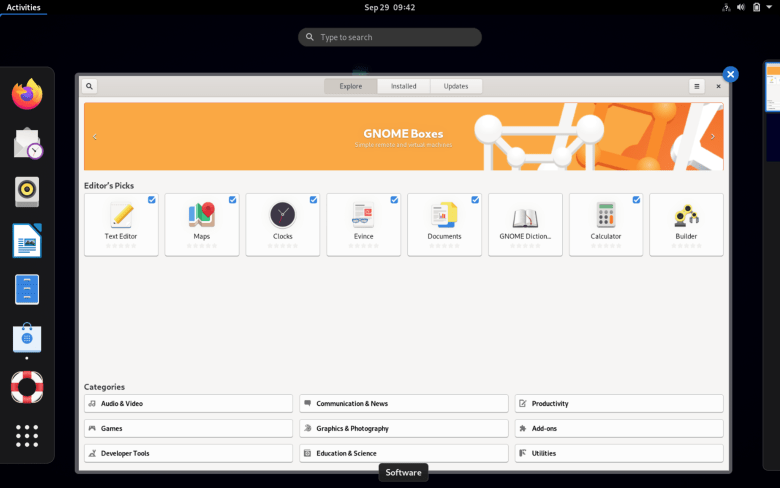Show next featured banner

(x=712, y=136)
